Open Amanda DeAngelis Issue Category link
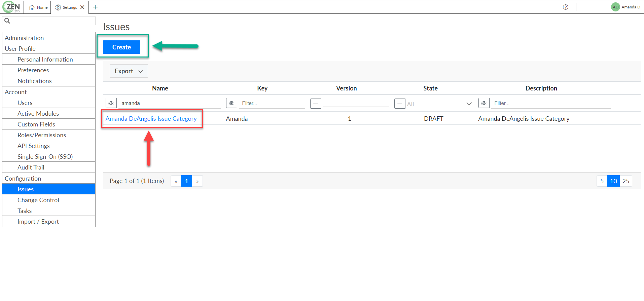This screenshot has height=301, width=644. 151,119
